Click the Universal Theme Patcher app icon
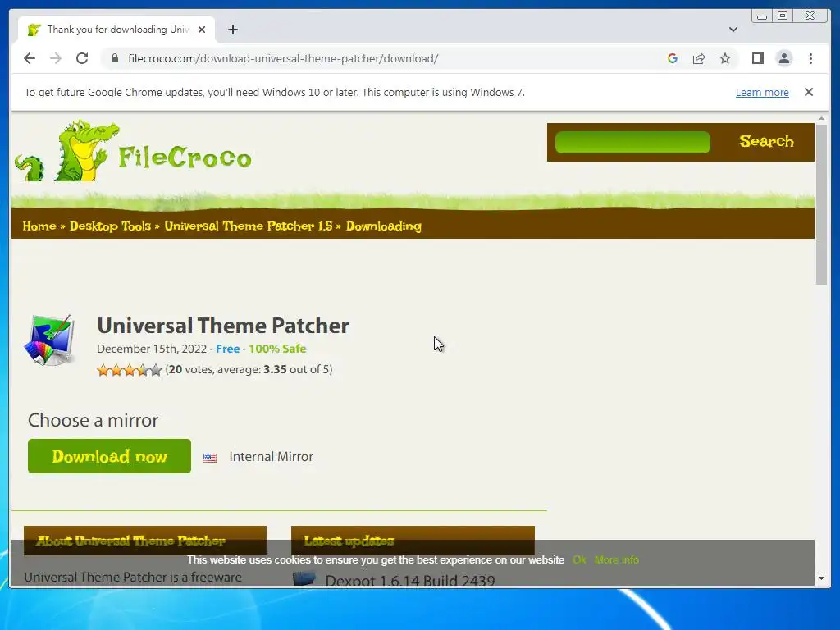840x630 pixels. coord(49,340)
